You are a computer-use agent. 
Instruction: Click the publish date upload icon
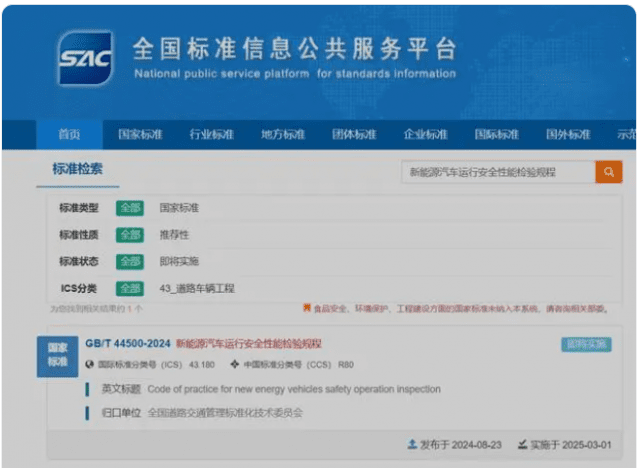[412, 444]
